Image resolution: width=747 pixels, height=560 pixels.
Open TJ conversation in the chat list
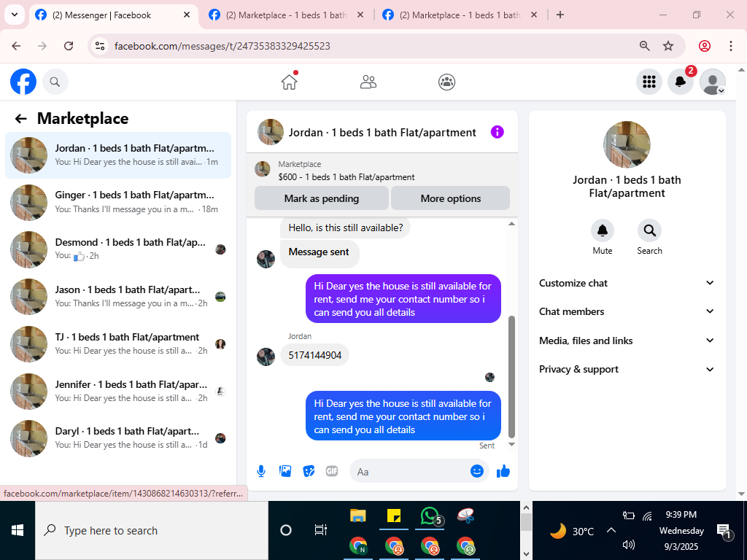point(118,344)
